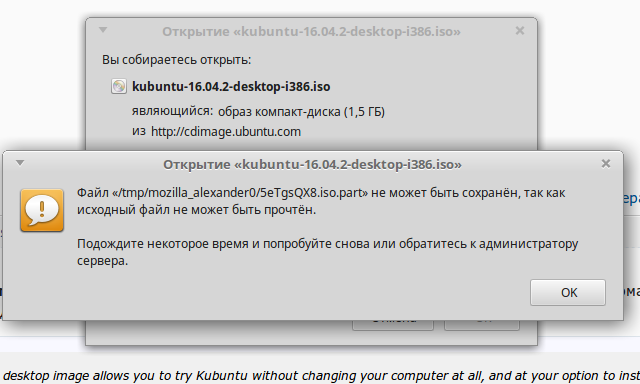This screenshot has height=384, width=640.
Task: Click the "Подождите некоторое время" message text
Action: pyautogui.click(x=327, y=252)
